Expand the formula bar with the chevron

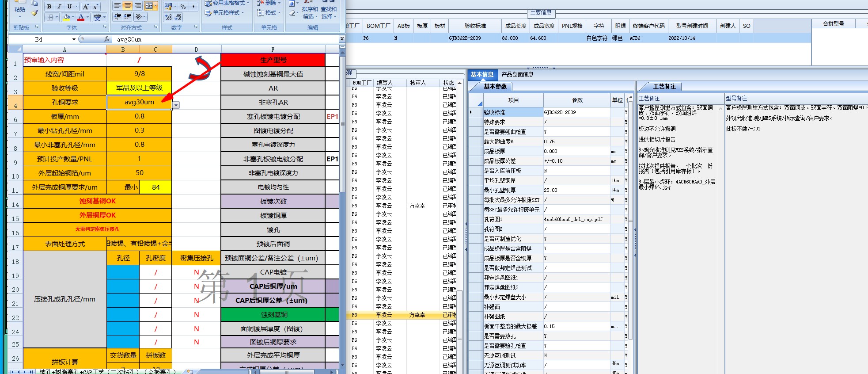click(342, 39)
